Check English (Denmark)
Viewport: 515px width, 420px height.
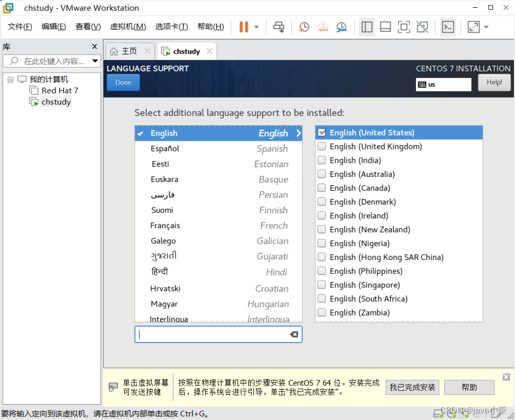322,201
